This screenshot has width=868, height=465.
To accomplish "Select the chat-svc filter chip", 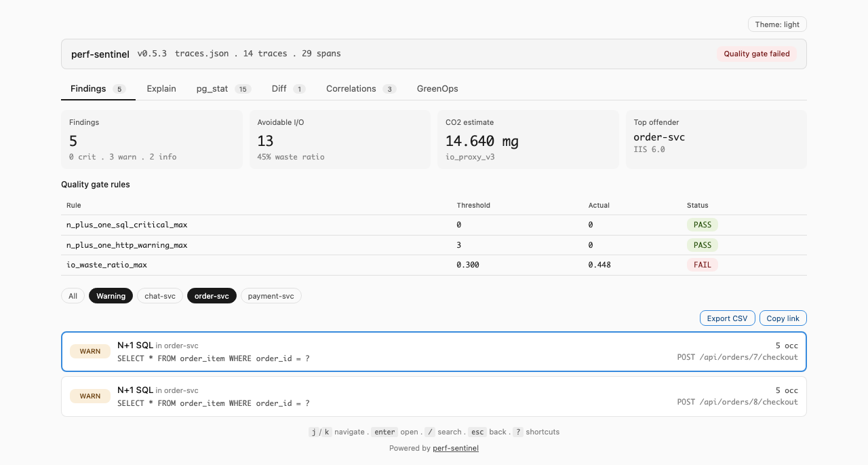I will pos(159,296).
